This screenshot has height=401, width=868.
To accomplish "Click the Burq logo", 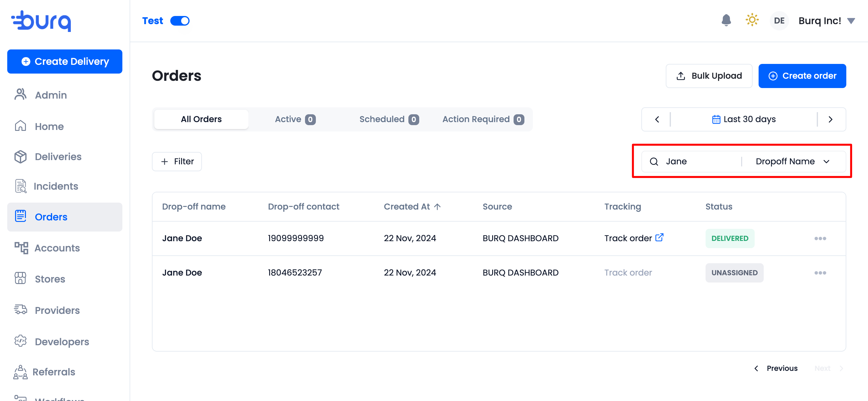I will point(41,21).
